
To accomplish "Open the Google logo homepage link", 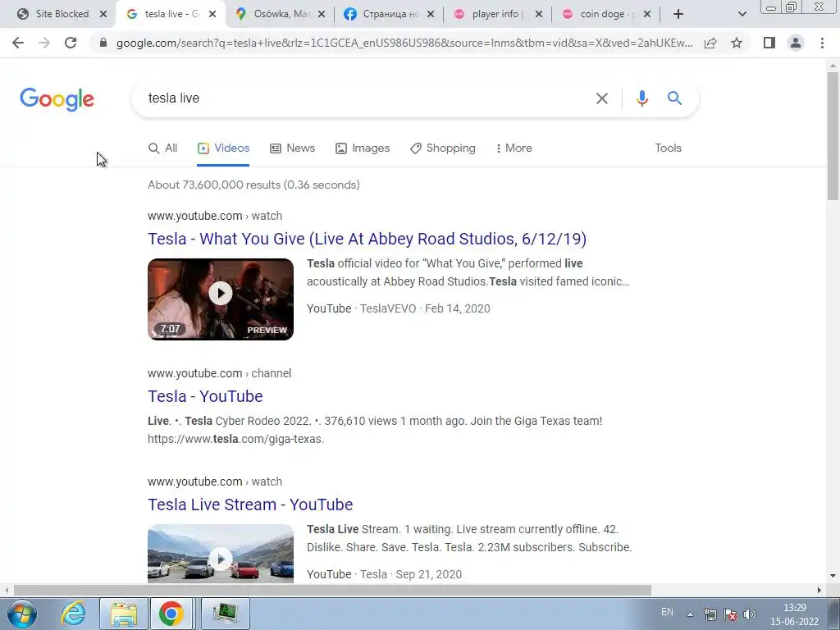I will (57, 99).
